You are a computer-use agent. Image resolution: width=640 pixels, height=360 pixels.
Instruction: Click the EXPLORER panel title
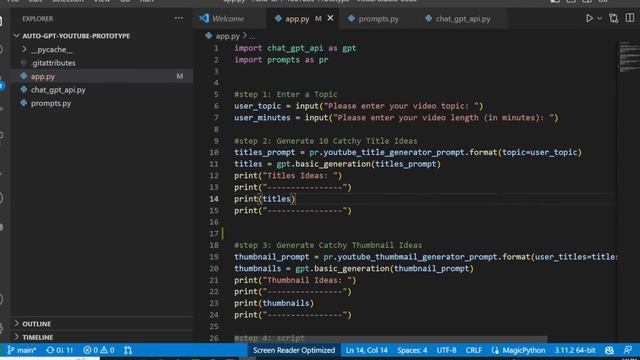tap(38, 19)
